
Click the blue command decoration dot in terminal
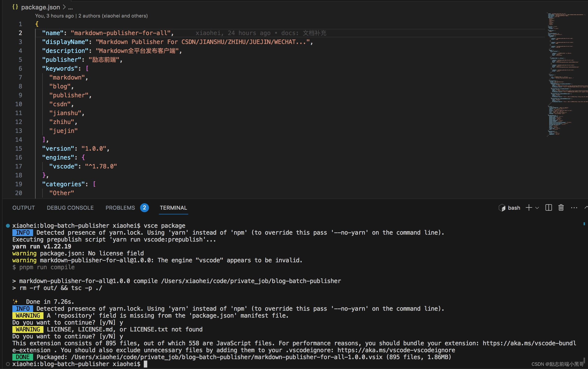pos(7,225)
